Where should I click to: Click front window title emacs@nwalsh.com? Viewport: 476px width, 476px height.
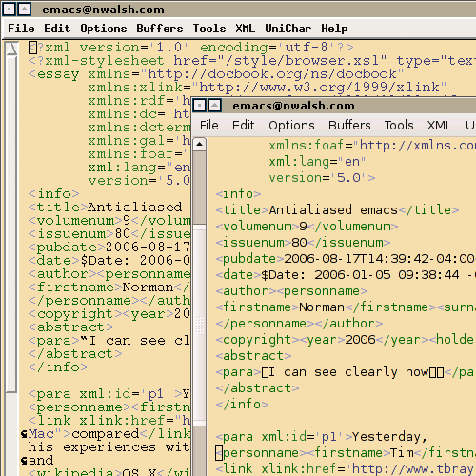(293, 106)
